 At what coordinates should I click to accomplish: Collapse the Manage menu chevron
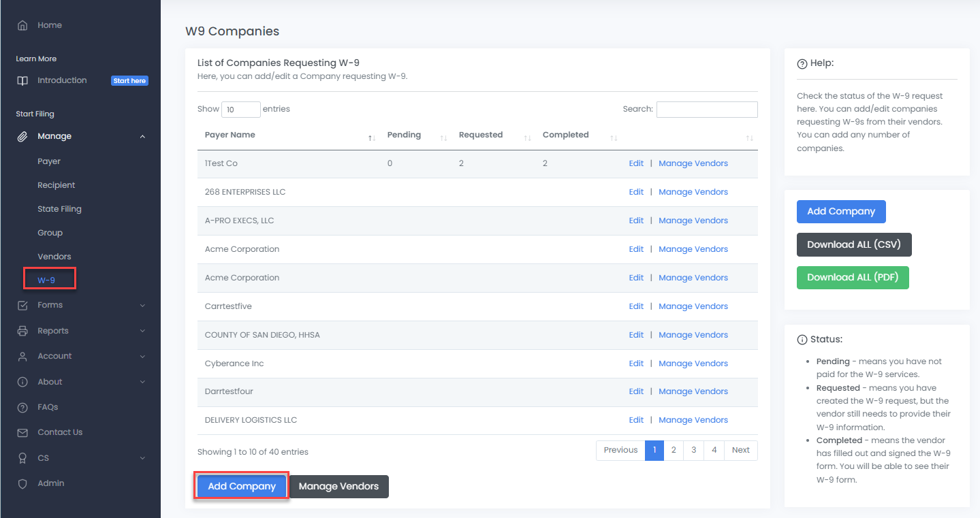click(x=142, y=136)
